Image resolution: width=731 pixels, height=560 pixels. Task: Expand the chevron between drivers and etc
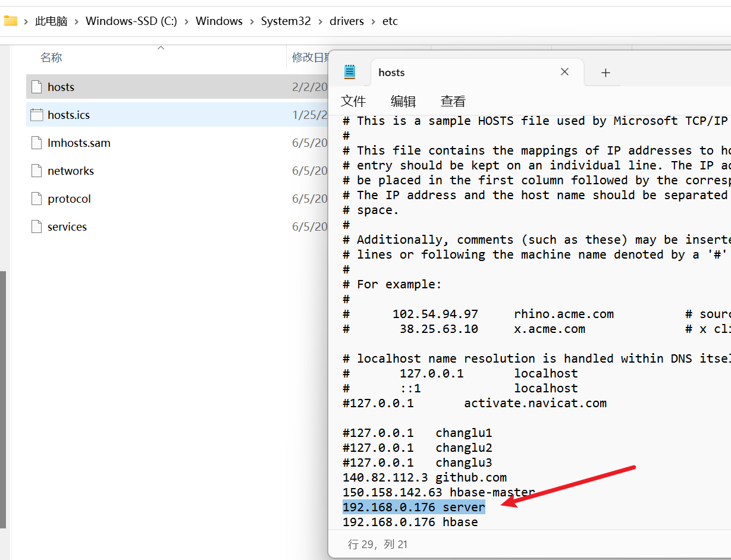(x=373, y=21)
